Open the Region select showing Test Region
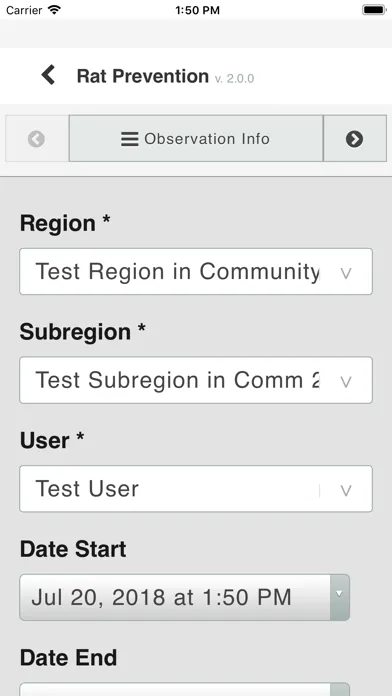The width and height of the screenshot is (392, 696). pos(196,272)
